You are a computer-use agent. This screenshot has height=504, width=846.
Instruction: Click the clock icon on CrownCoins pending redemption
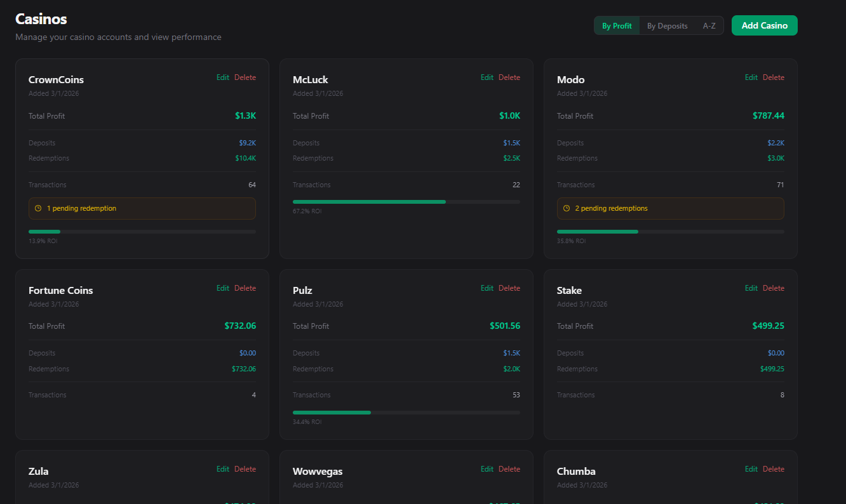click(x=39, y=208)
